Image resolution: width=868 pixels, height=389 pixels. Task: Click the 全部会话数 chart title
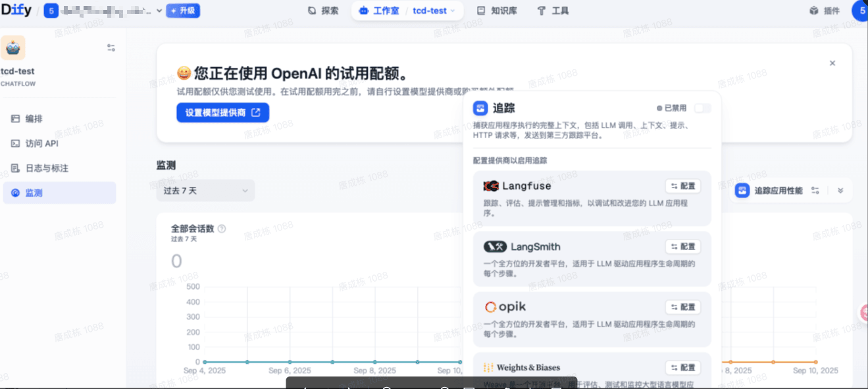pos(193,229)
